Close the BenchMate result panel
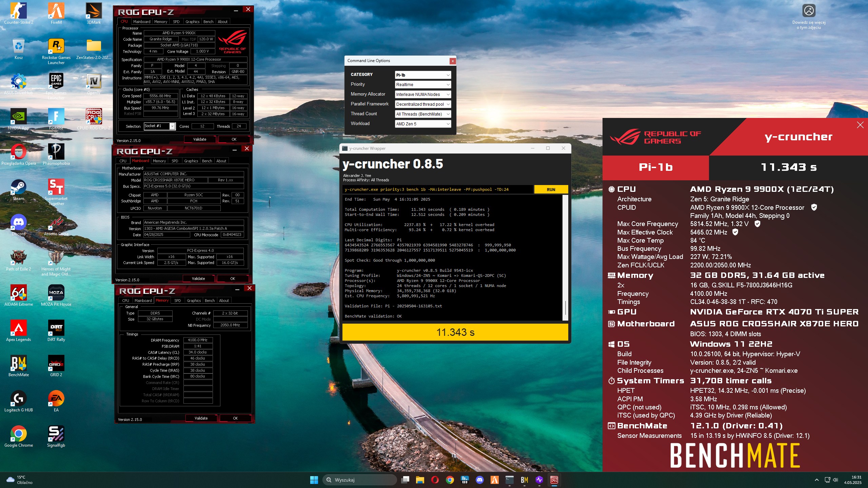This screenshot has height=488, width=868. (860, 125)
